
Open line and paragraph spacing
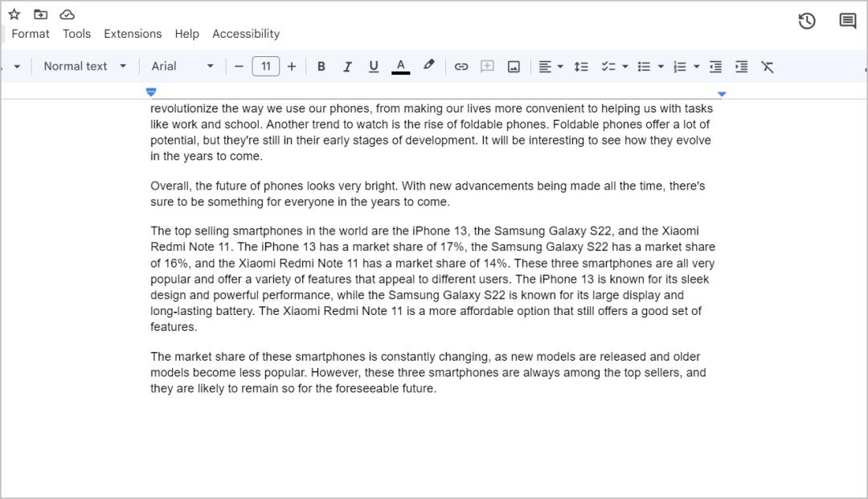(x=581, y=67)
